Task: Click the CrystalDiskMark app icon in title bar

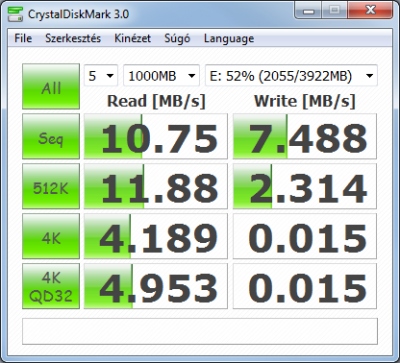Action: pyautogui.click(x=15, y=14)
